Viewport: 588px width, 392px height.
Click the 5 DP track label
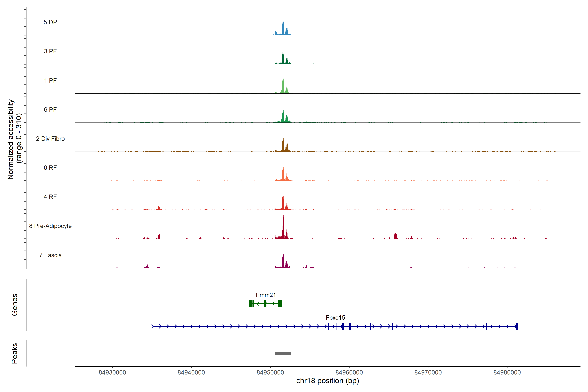(x=50, y=22)
